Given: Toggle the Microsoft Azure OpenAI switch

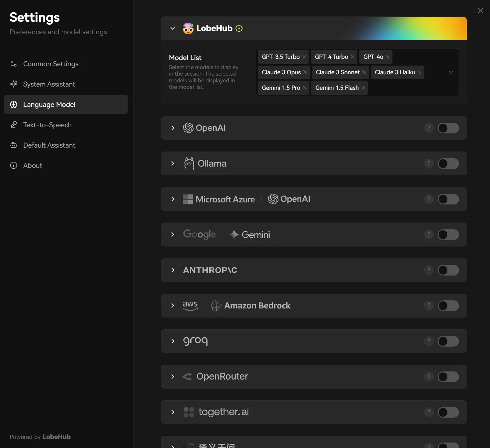Looking at the screenshot, I should (448, 199).
